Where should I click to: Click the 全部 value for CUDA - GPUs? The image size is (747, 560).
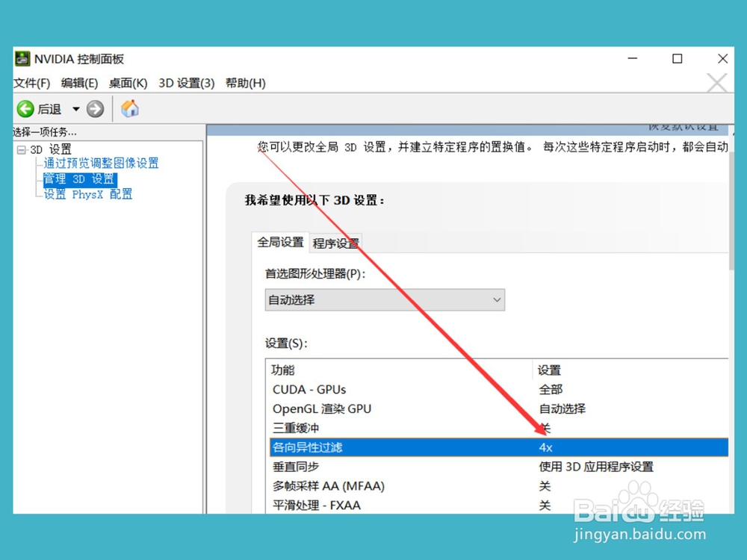pyautogui.click(x=551, y=390)
